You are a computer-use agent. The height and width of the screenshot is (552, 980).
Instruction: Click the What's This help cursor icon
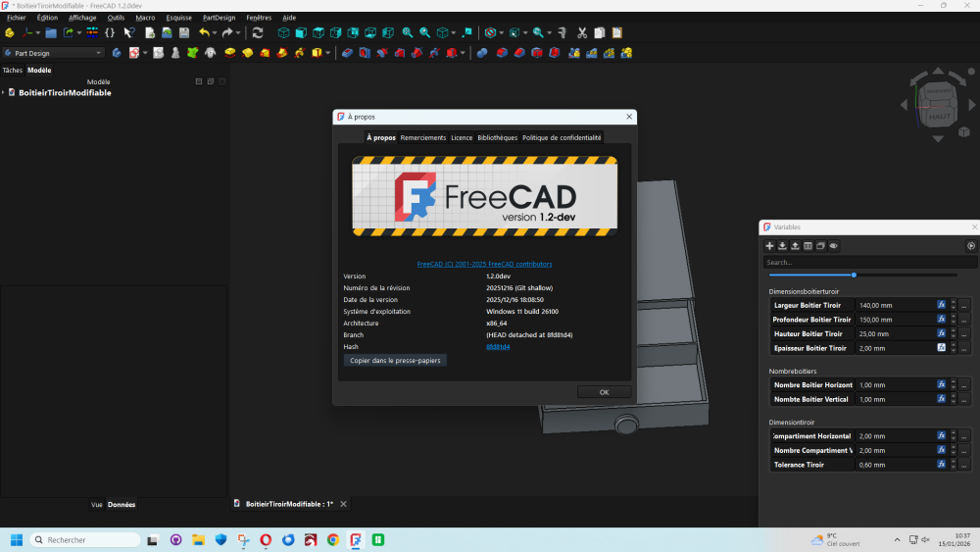tap(129, 32)
